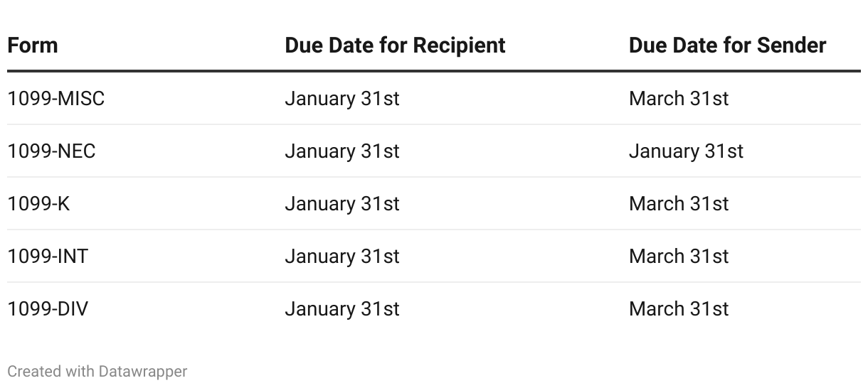Click the Form column header
Screen dimensions: 868x388
tap(33, 45)
